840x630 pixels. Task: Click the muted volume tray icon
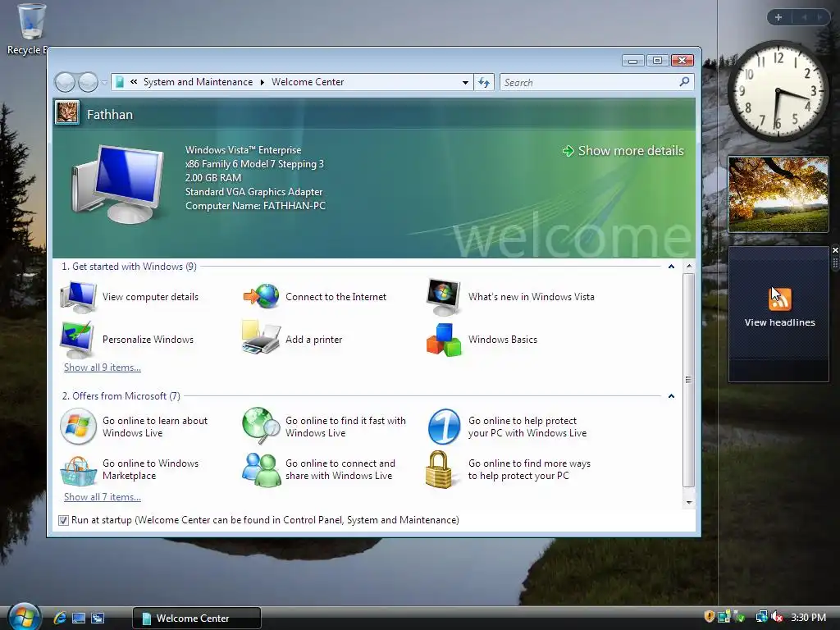pos(777,617)
